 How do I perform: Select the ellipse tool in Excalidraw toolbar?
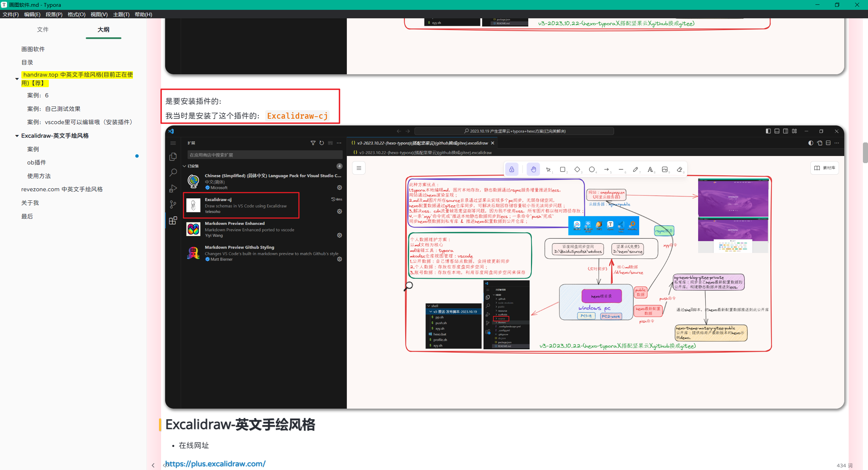pyautogui.click(x=592, y=169)
